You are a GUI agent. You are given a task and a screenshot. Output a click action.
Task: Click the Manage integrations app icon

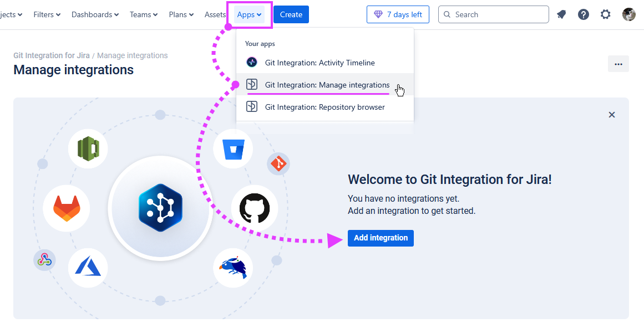252,84
